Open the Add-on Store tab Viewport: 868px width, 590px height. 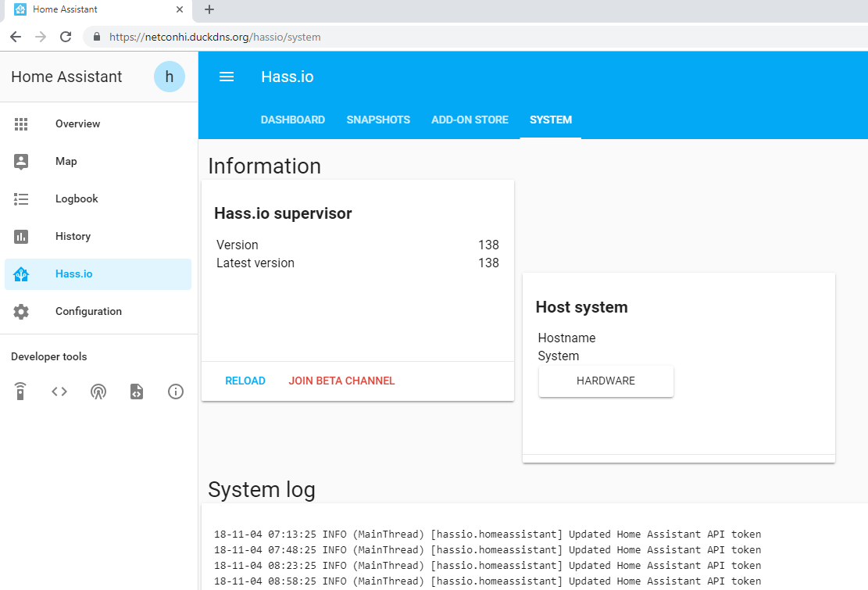(470, 120)
